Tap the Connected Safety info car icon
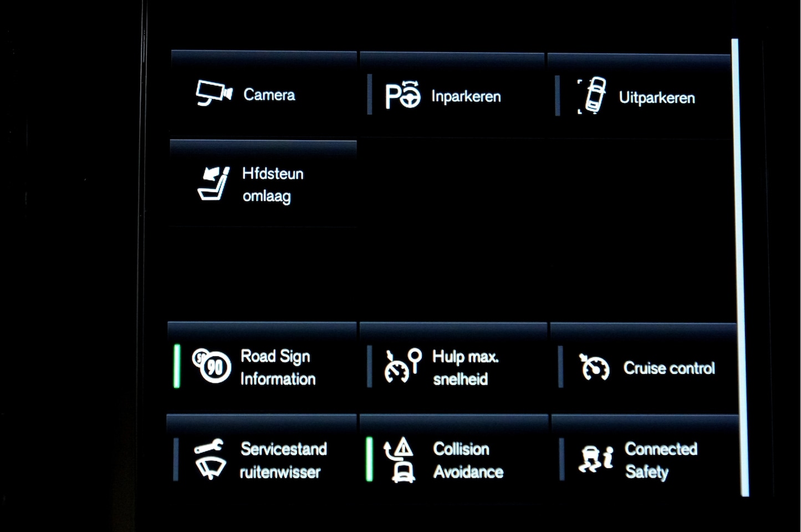 pyautogui.click(x=596, y=459)
